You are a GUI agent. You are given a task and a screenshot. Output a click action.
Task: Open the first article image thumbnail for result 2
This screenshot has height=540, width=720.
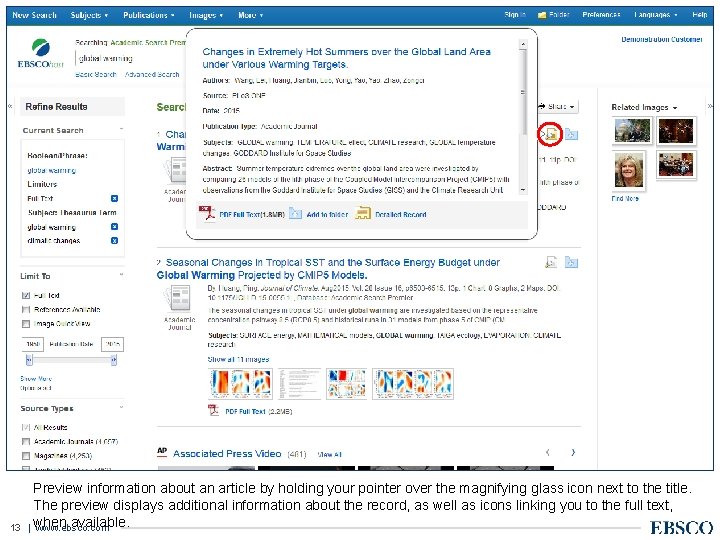click(x=241, y=383)
